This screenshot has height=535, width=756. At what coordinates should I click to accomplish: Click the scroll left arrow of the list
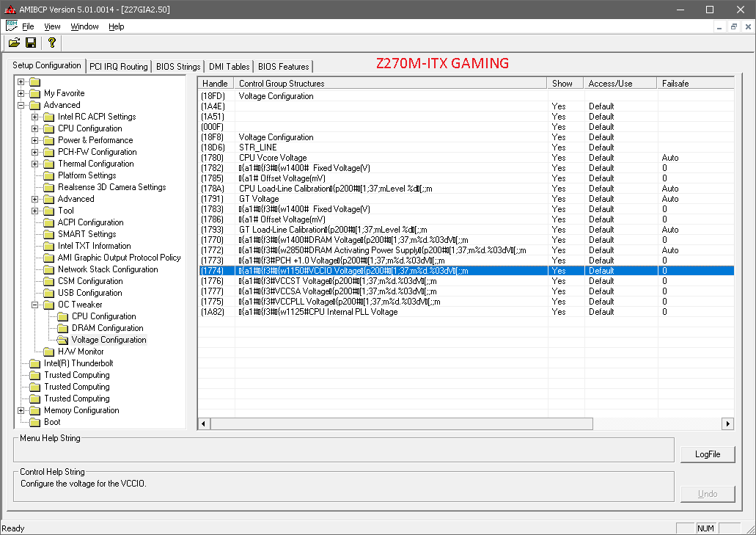[x=203, y=423]
